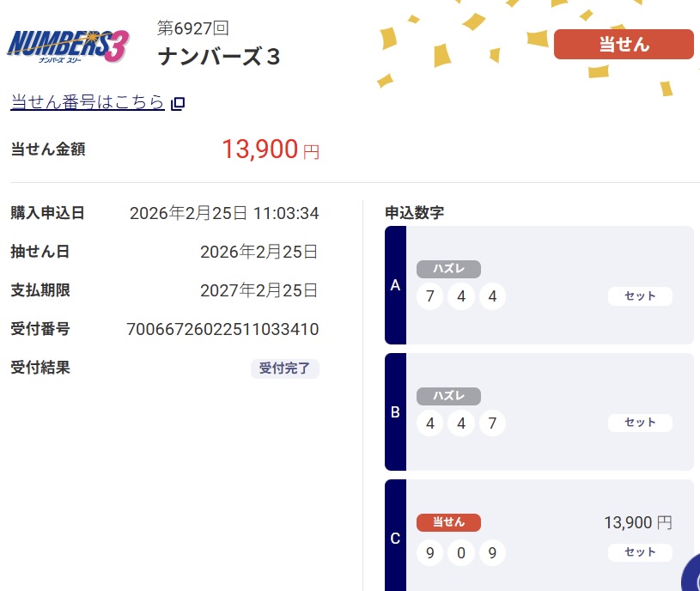The height and width of the screenshot is (591, 700).
Task: Click the external link icon beside 当せん番号はこちら
Action: [x=178, y=104]
